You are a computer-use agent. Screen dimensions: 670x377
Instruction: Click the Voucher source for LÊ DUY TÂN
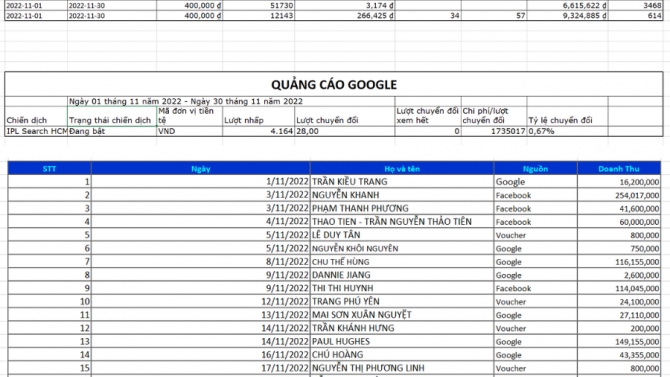[x=535, y=235]
